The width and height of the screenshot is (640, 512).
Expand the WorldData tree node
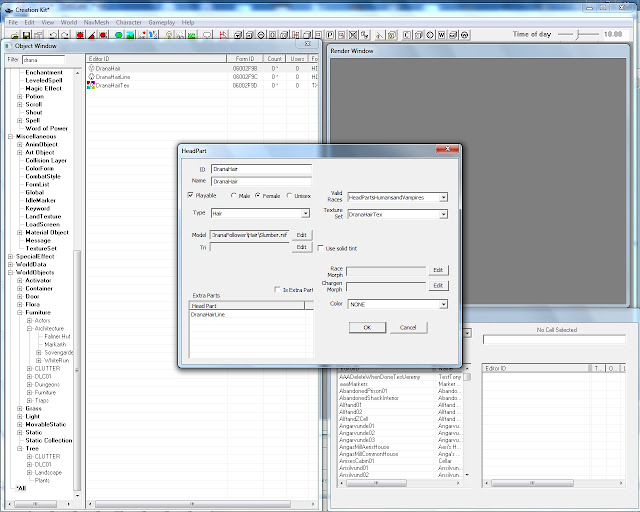click(x=10, y=264)
